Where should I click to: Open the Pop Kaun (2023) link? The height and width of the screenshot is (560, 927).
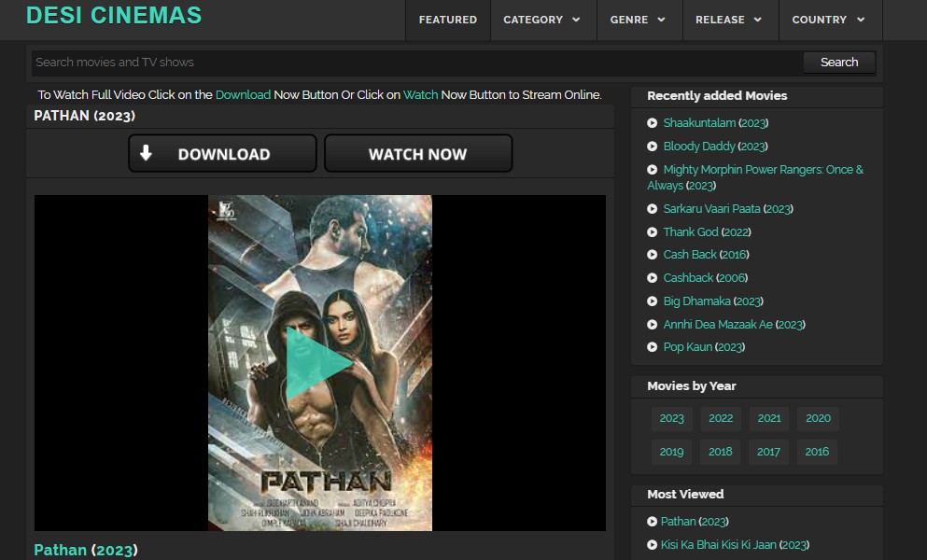[704, 347]
